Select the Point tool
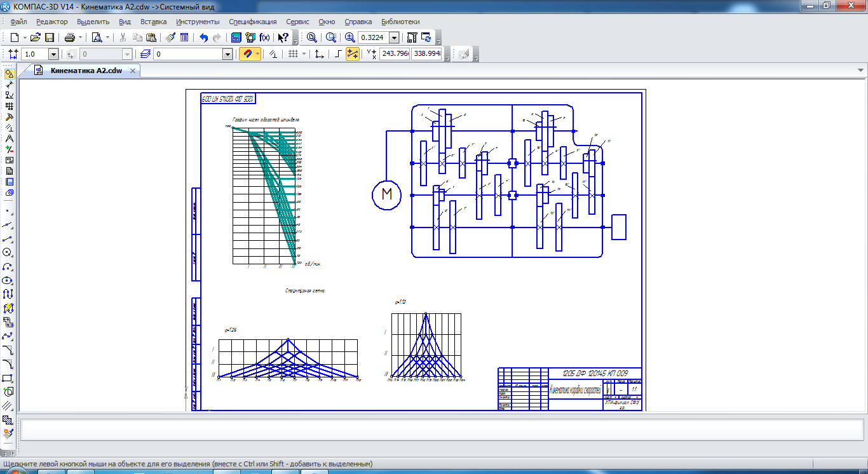Viewport: 868px width, 474px height. (x=8, y=210)
